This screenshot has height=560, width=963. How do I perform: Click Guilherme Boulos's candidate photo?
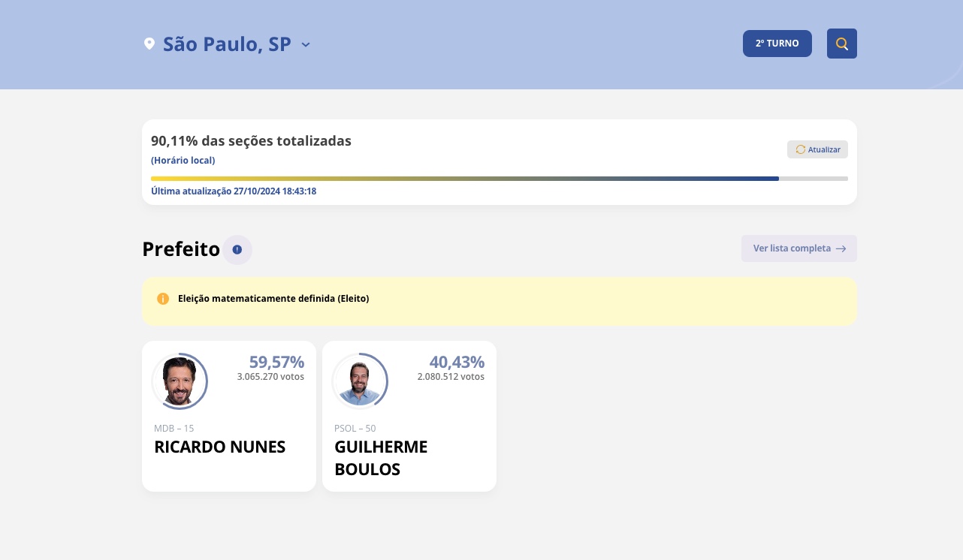(x=360, y=381)
